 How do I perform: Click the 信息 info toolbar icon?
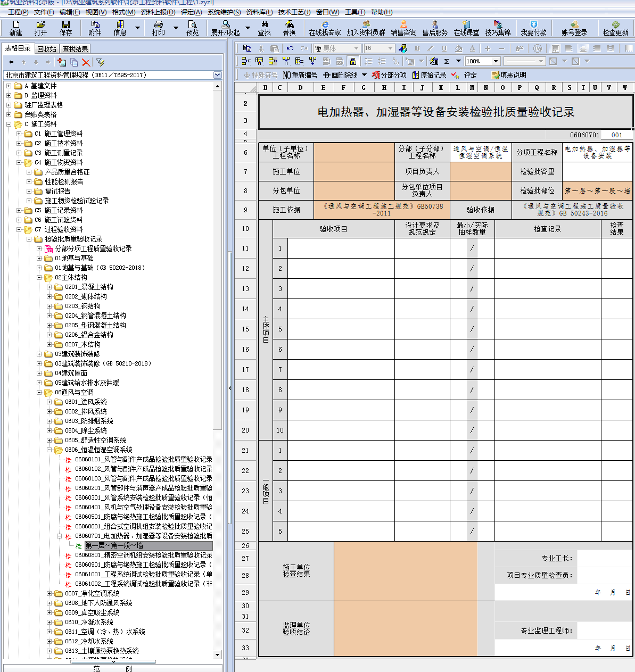120,28
